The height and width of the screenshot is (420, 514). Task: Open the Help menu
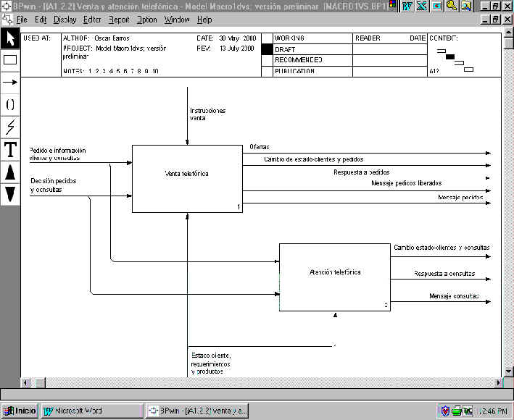pos(204,20)
